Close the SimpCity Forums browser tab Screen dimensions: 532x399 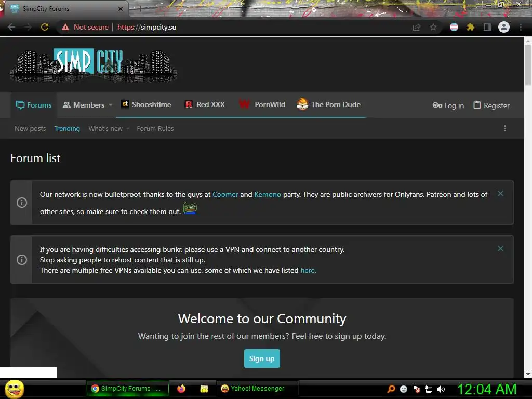[x=121, y=9]
